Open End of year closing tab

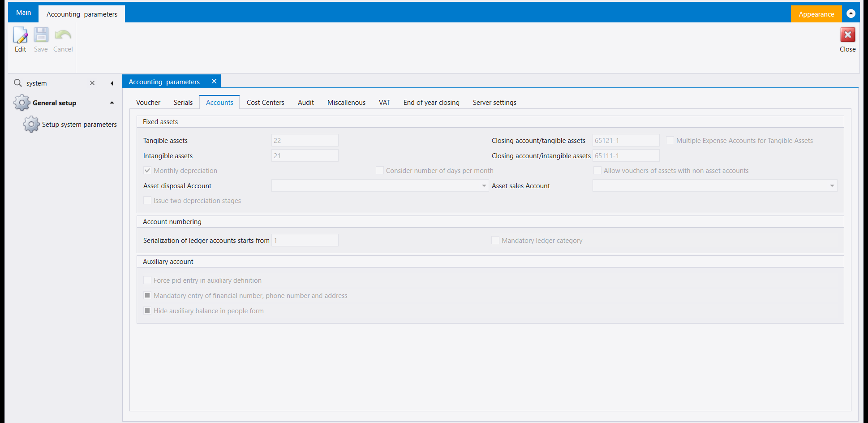[x=431, y=103]
